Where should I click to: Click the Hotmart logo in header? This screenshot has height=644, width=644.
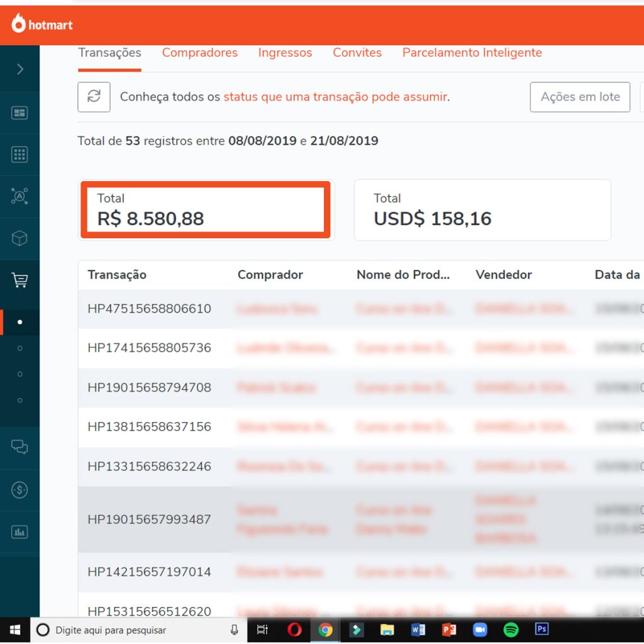click(x=42, y=24)
